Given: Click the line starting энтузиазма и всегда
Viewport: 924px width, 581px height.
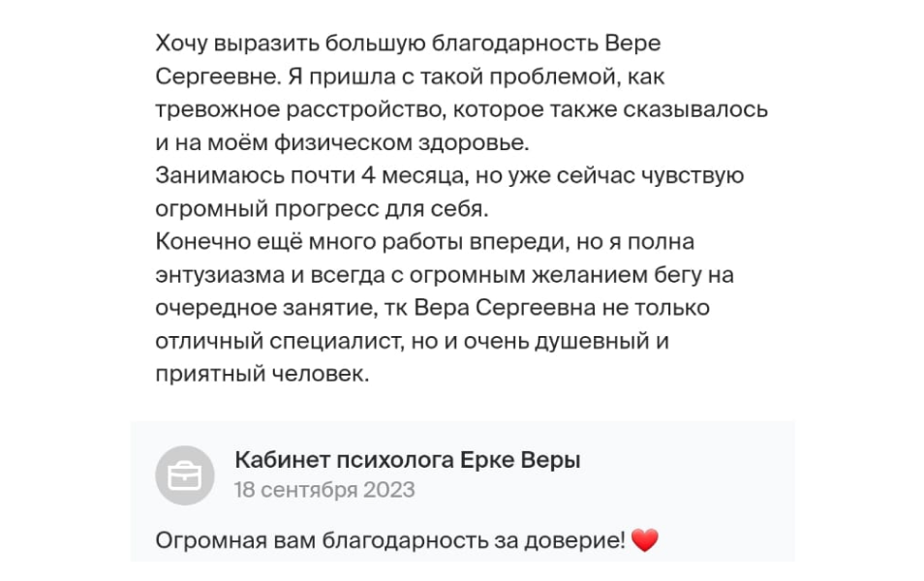Looking at the screenshot, I should pyautogui.click(x=445, y=275).
